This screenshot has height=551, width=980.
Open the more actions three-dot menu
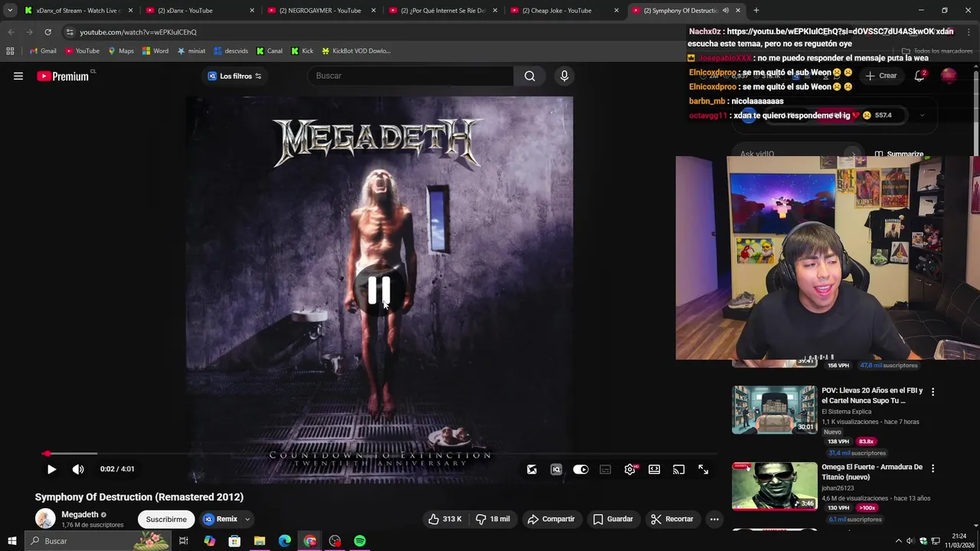pyautogui.click(x=714, y=519)
